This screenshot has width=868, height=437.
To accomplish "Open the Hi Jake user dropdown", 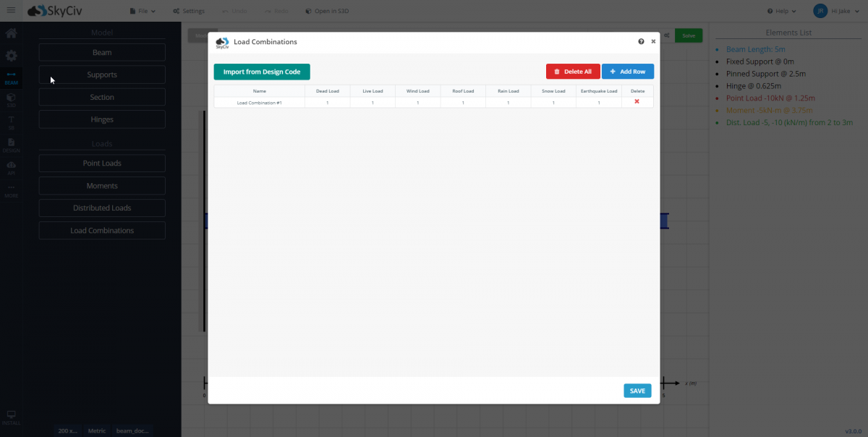I will click(x=840, y=11).
